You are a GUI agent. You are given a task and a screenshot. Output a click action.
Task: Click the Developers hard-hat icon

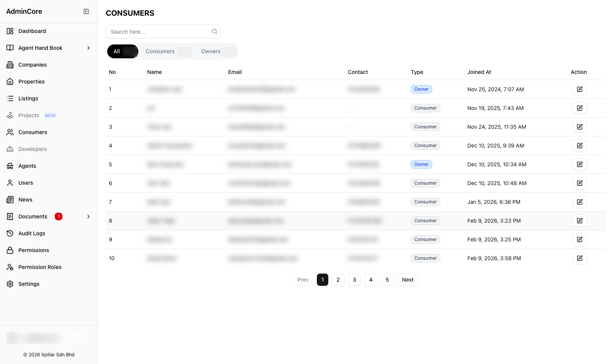pyautogui.click(x=10, y=149)
